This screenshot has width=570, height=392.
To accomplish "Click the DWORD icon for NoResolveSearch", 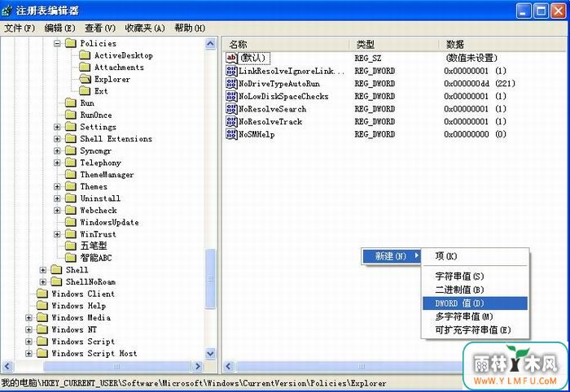I will (231, 109).
